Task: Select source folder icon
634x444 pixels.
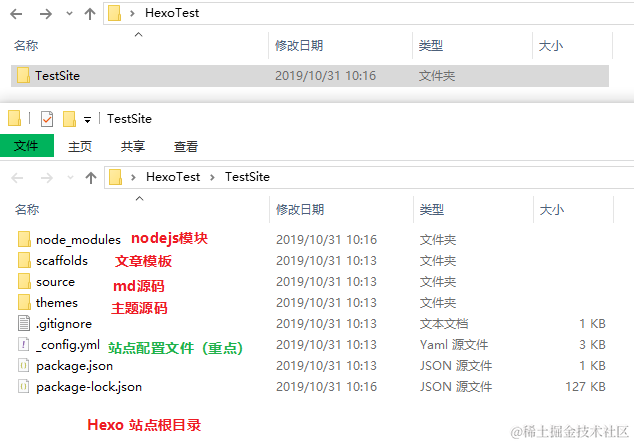Action: [x=24, y=281]
